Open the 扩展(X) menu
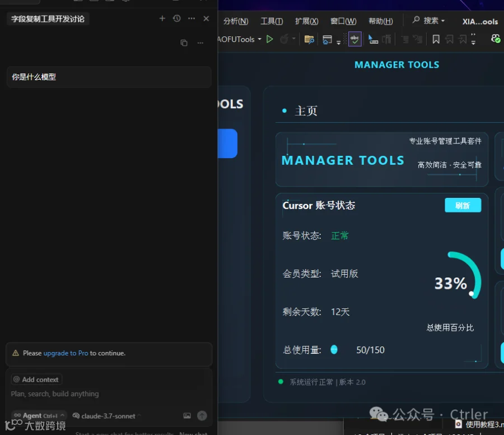 (307, 21)
